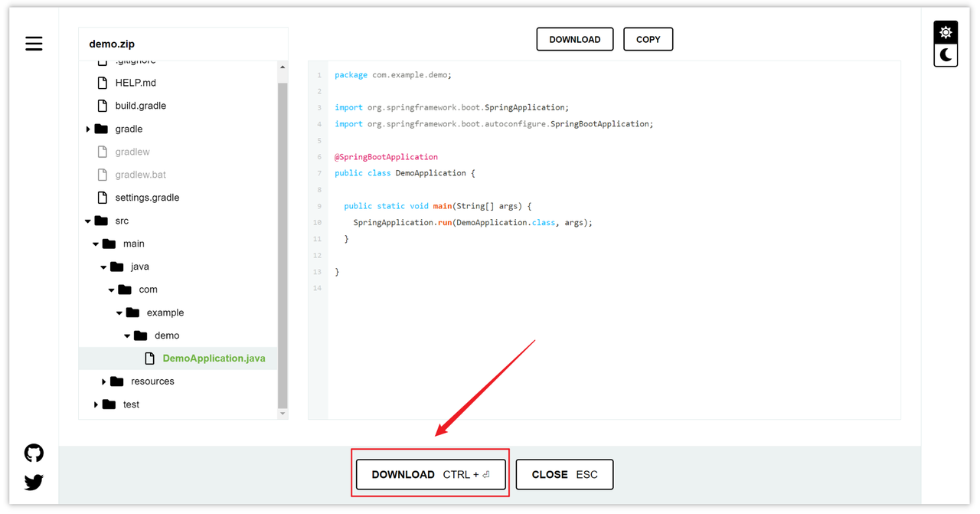The image size is (980, 514).
Task: Expand the test folder arrow
Action: point(96,404)
